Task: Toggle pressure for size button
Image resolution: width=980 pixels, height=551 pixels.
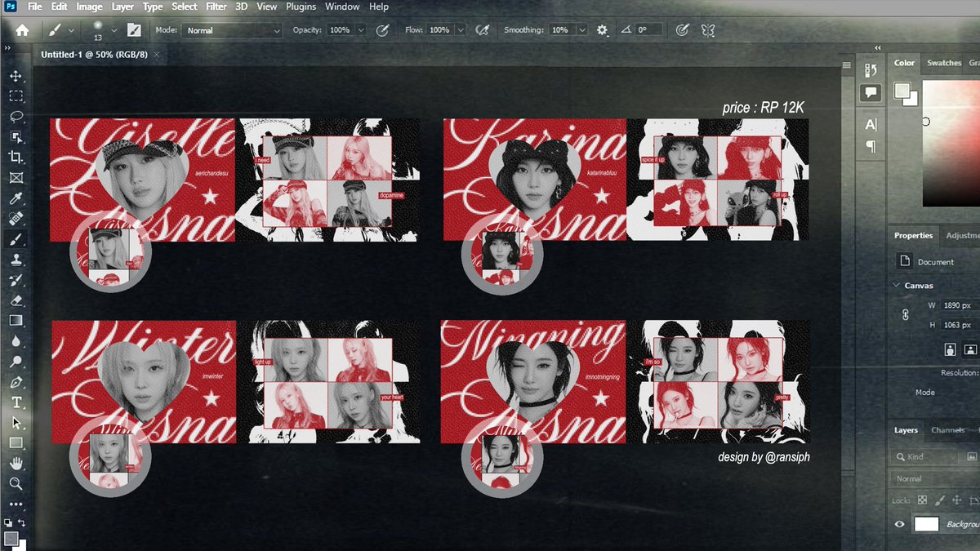Action: pos(682,29)
